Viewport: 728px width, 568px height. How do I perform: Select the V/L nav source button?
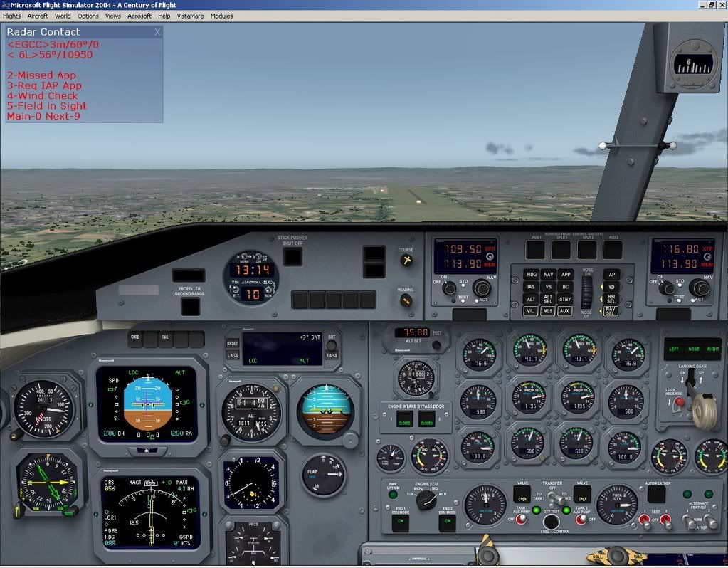pos(531,311)
